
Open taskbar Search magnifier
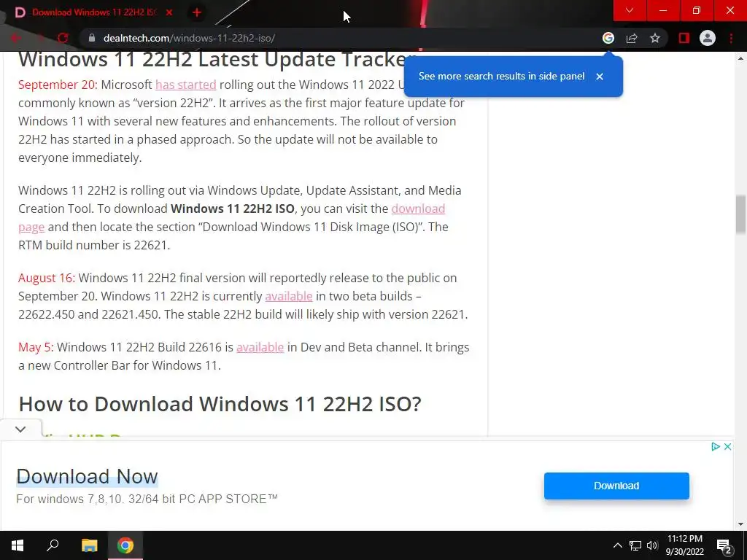pos(53,545)
